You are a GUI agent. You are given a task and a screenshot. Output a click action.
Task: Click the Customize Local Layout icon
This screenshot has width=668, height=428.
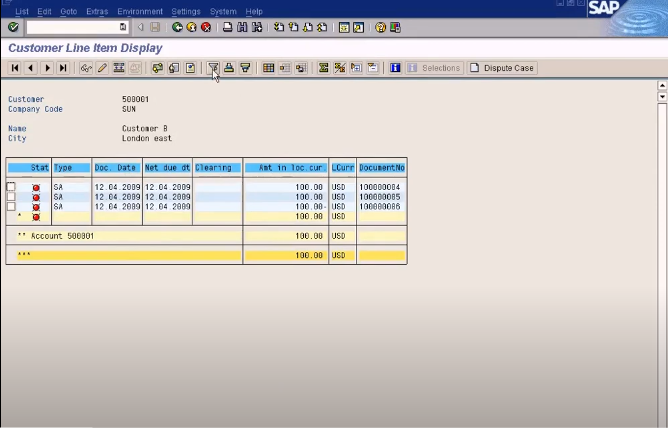pos(395,28)
